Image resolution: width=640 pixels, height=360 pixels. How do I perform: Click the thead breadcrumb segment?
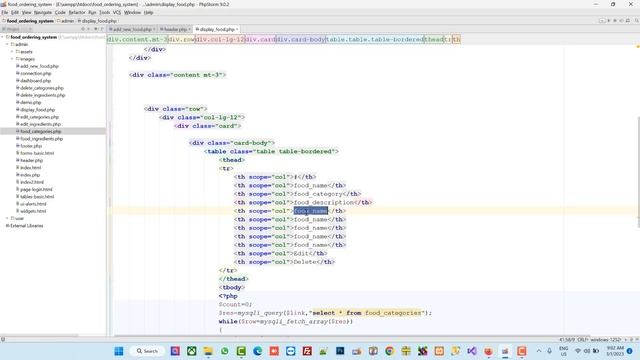pos(434,40)
